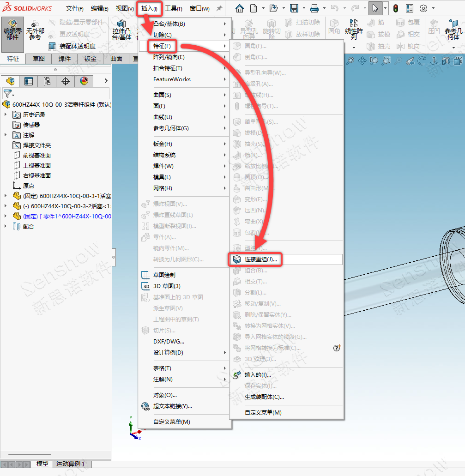Click the rebuild traffic light icon
465x476 pixels.
(x=396, y=8)
